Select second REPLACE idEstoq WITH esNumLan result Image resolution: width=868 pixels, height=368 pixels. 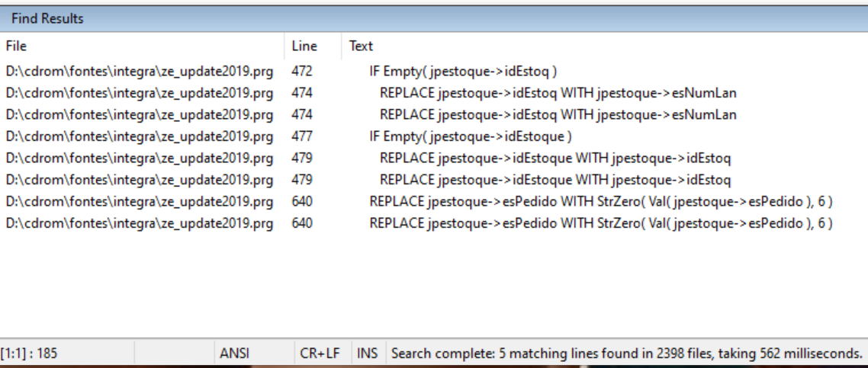[x=558, y=115]
